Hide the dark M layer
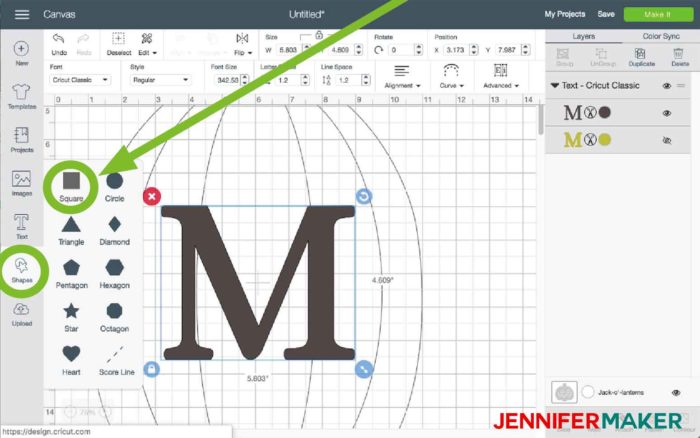The image size is (700, 438). (x=667, y=113)
